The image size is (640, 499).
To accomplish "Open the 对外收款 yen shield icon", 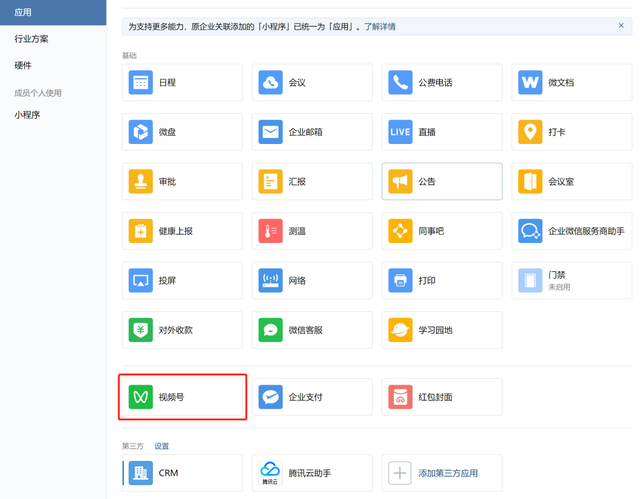I will [x=140, y=330].
